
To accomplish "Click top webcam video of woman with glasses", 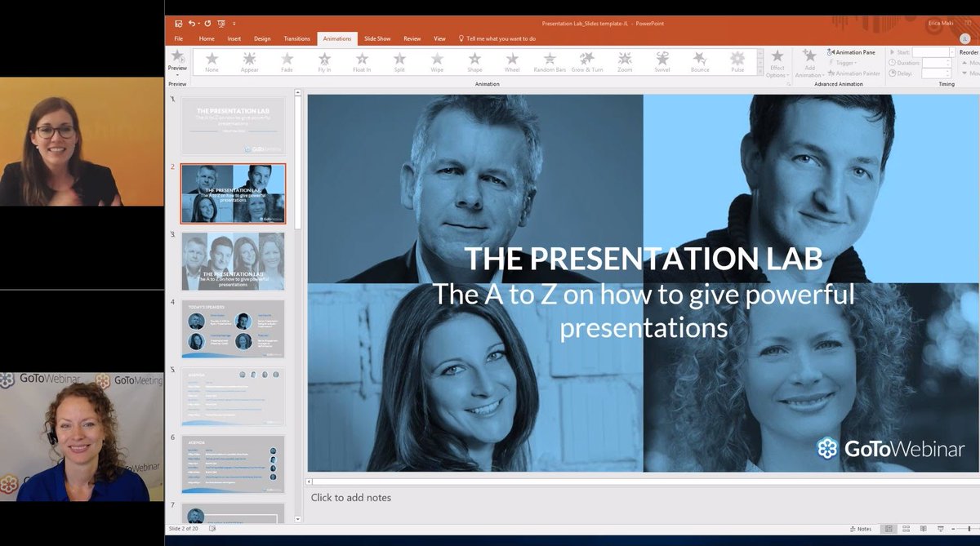I will pyautogui.click(x=82, y=141).
